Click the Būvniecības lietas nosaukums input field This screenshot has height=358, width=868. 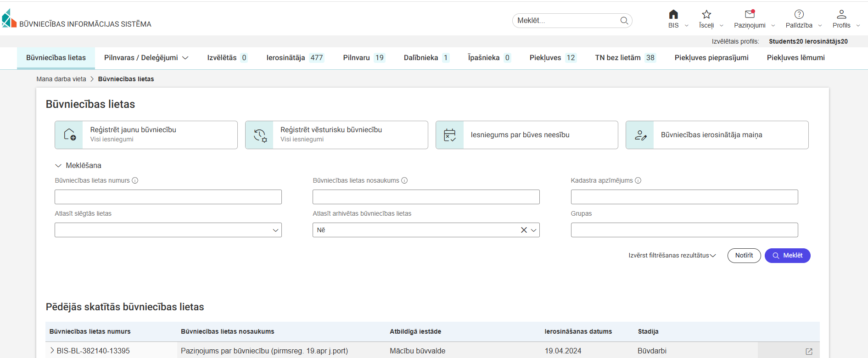pyautogui.click(x=426, y=197)
